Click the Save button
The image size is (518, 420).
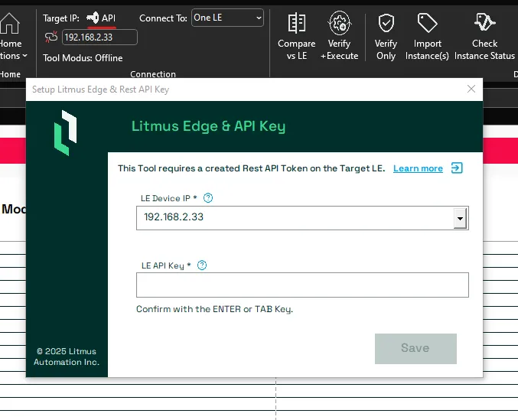click(x=415, y=348)
